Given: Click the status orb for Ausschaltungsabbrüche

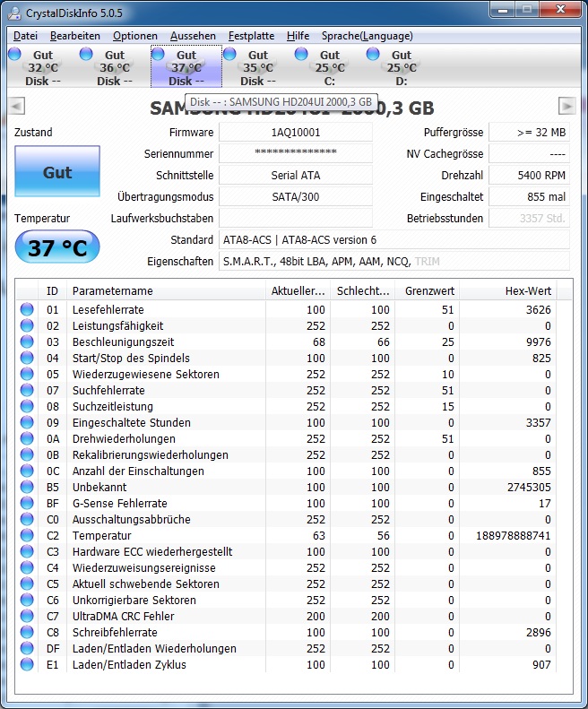Looking at the screenshot, I should [x=27, y=519].
